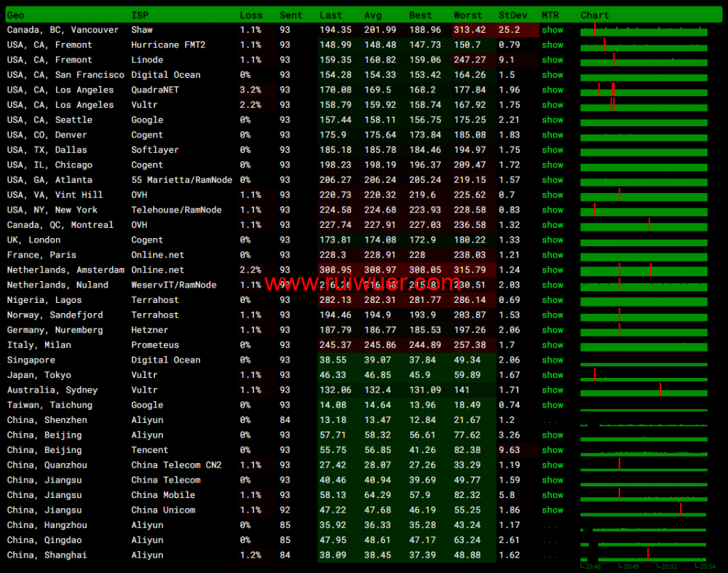
Task: Click chart for Los Angeles QuadraNET row
Action: click(x=644, y=91)
